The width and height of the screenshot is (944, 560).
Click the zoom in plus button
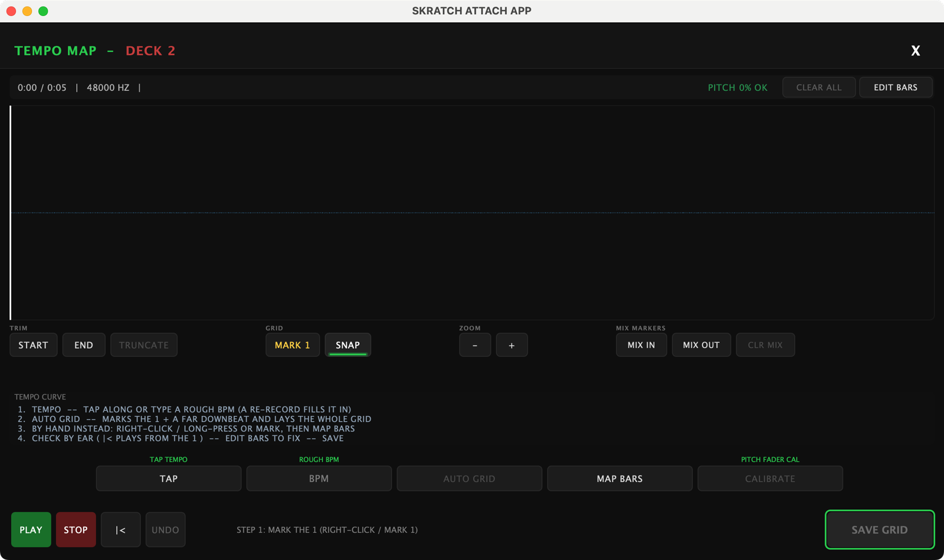(512, 345)
